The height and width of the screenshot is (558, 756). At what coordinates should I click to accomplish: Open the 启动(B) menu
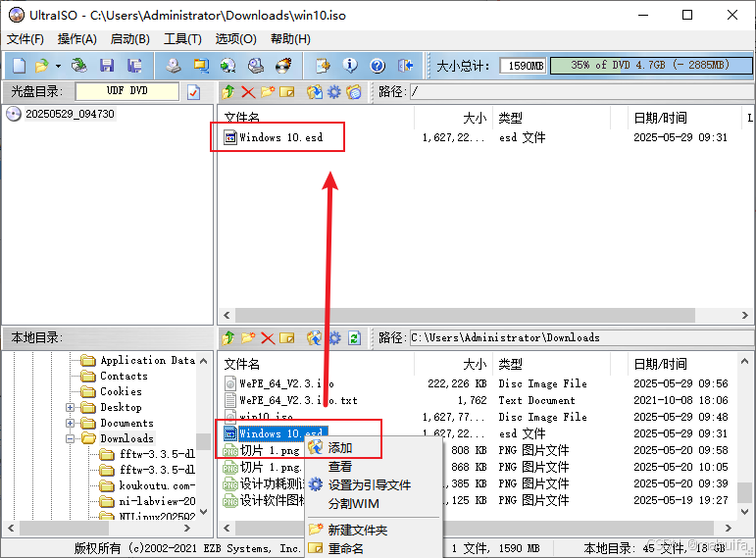[129, 39]
